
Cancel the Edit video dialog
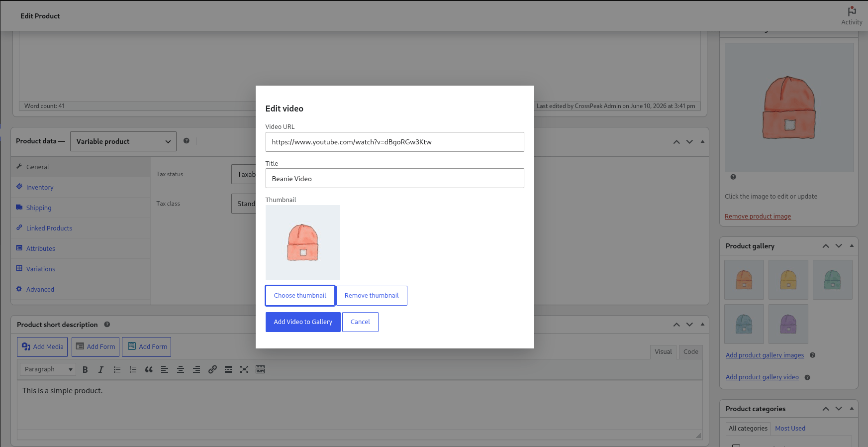(360, 322)
